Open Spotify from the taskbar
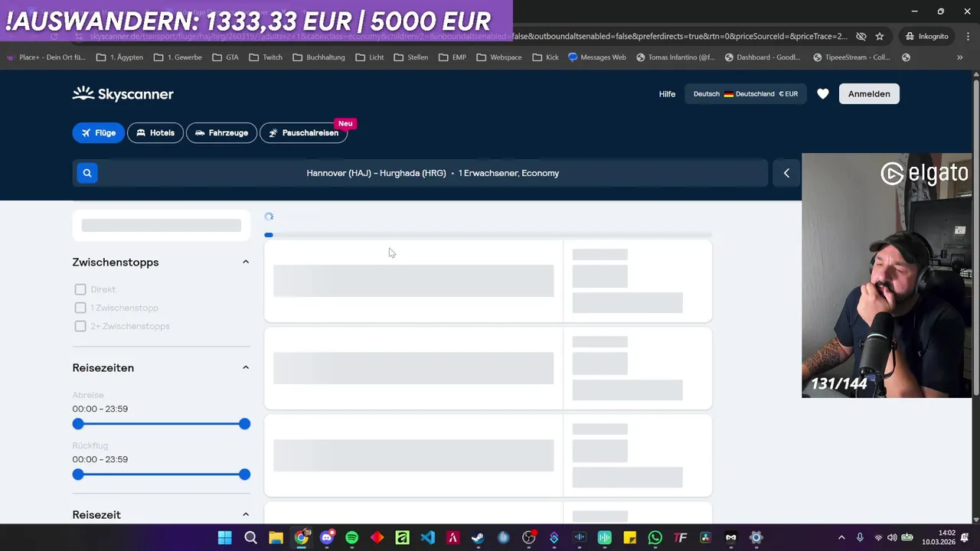 tap(351, 537)
